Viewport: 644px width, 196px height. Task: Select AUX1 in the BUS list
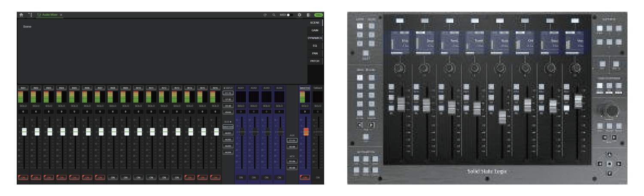click(228, 133)
